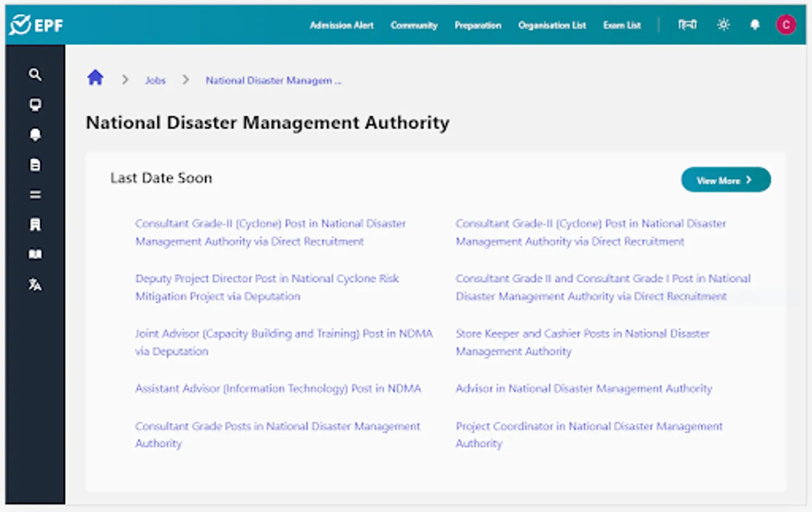The height and width of the screenshot is (512, 812).
Task: Open the sidebar bell alerts icon
Action: coord(35,135)
